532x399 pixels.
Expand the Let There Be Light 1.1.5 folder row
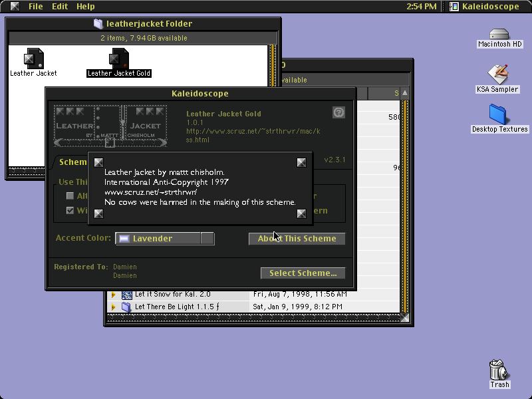(x=113, y=307)
